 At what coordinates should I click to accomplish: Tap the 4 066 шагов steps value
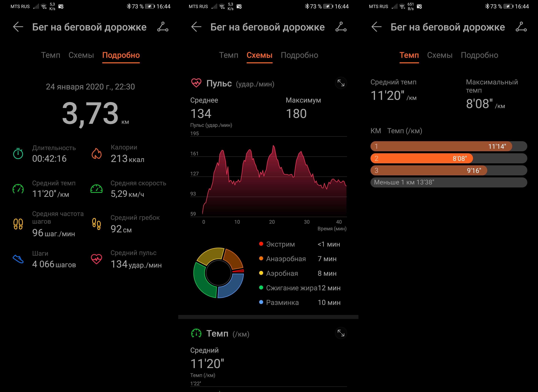54,264
